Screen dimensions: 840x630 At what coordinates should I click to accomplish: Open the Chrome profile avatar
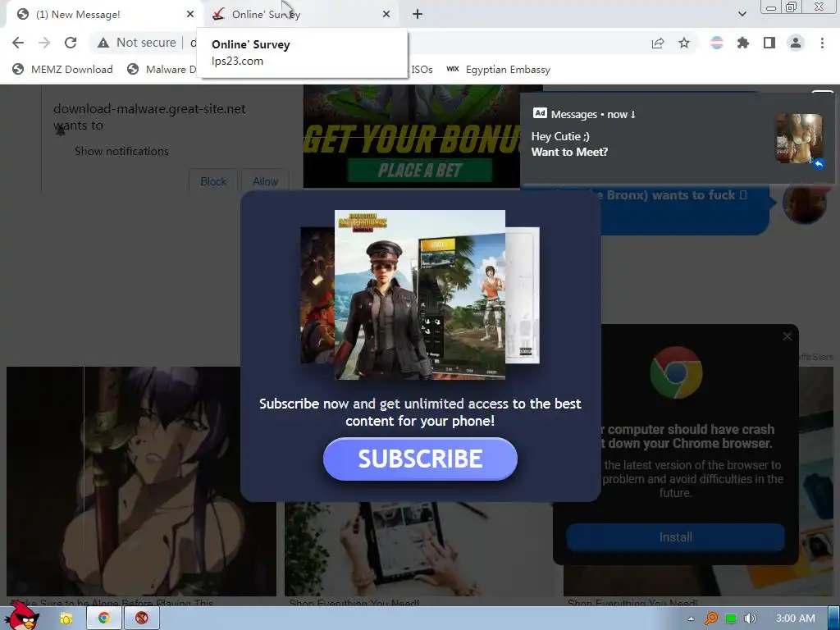[x=796, y=43]
